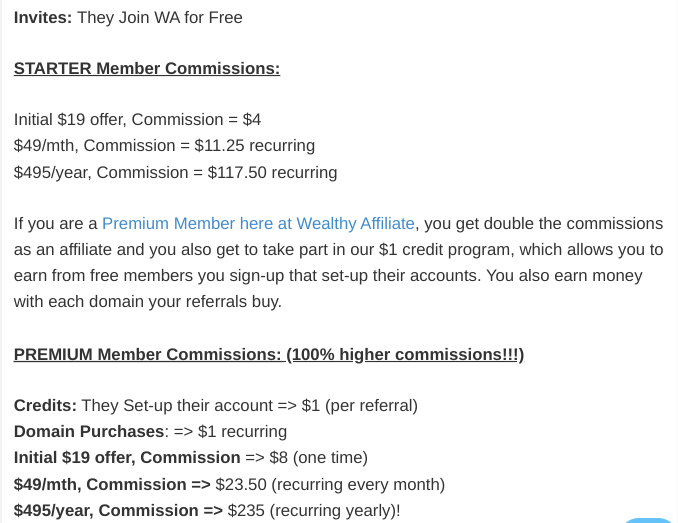
Task: Click bold '$49/mth, Commission =>' label
Action: (x=112, y=485)
